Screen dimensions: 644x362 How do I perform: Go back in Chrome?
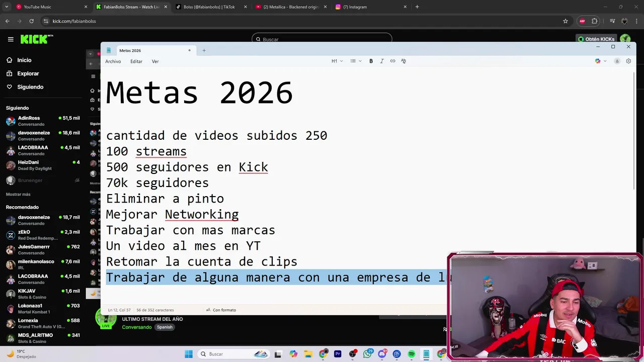click(7, 21)
